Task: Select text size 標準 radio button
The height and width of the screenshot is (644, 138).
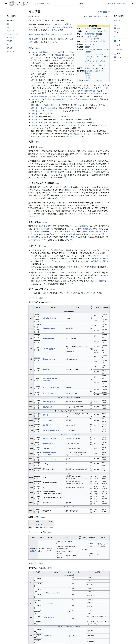Action: point(115,29)
